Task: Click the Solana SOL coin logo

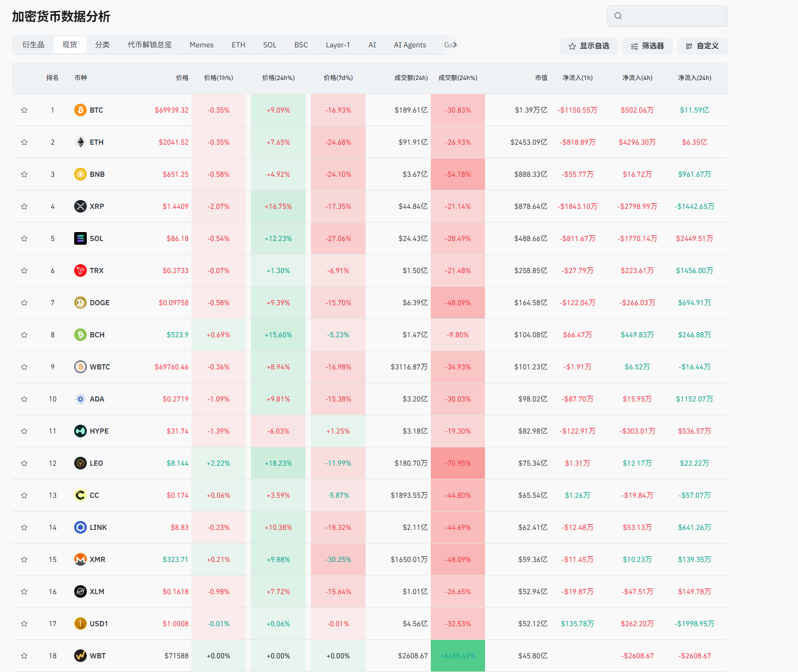Action: (x=80, y=238)
